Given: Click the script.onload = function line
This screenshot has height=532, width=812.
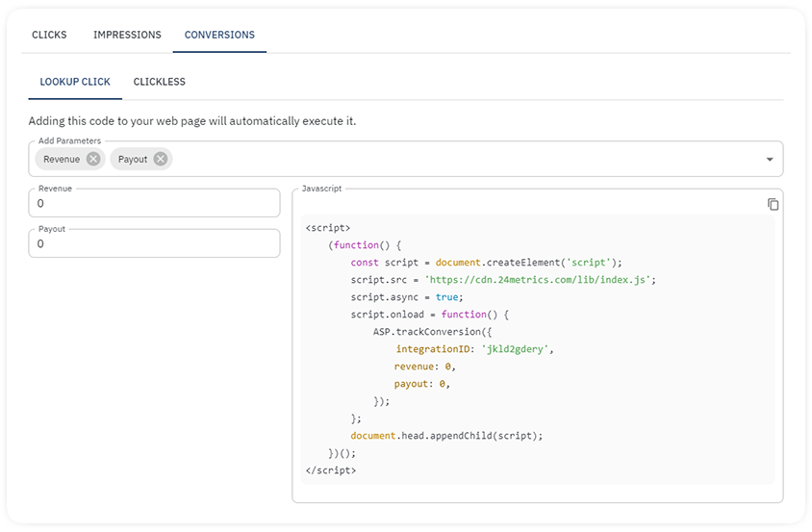Looking at the screenshot, I should 430,315.
